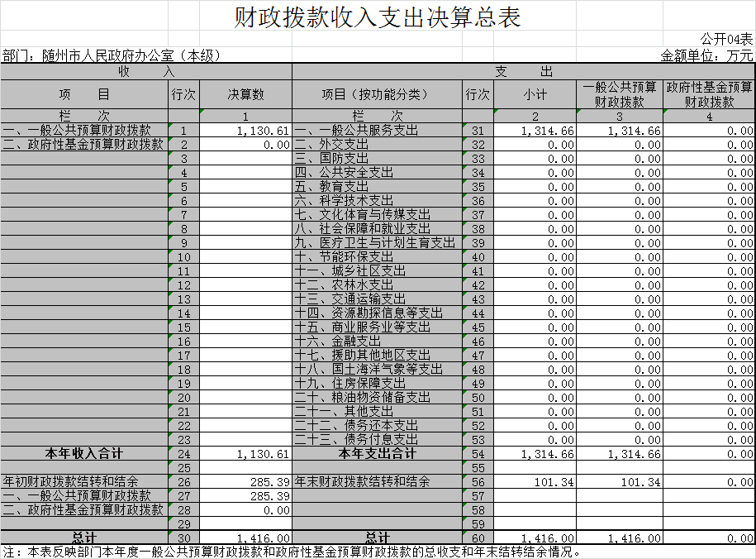Image resolution: width=756 pixels, height=559 pixels.
Task: Click the row number 31 cell
Action: pyautogui.click(x=477, y=131)
